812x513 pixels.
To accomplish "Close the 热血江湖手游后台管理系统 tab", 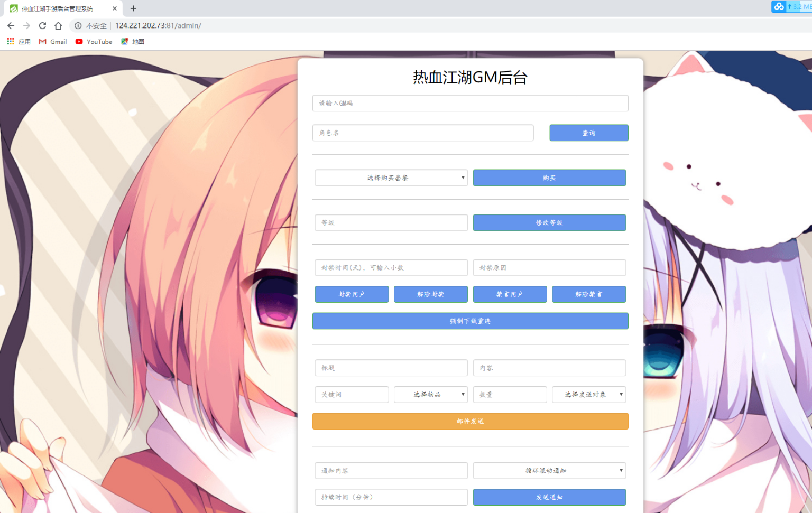I will click(114, 8).
